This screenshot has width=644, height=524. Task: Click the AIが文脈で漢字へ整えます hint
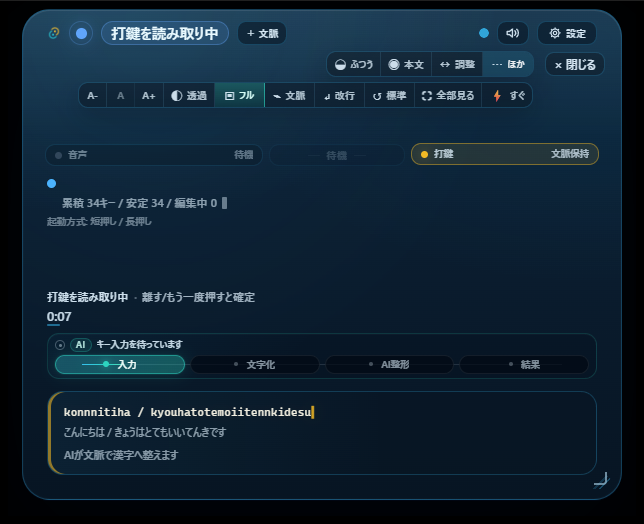point(121,455)
